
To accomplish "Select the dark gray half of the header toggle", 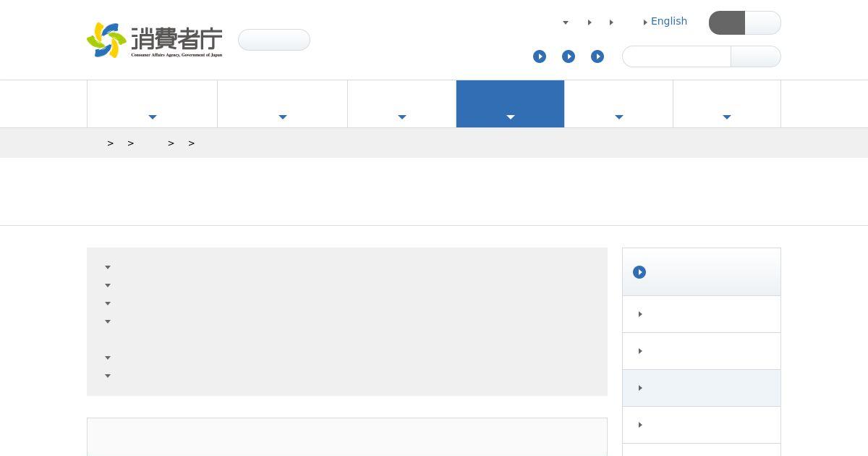I will click(x=727, y=23).
